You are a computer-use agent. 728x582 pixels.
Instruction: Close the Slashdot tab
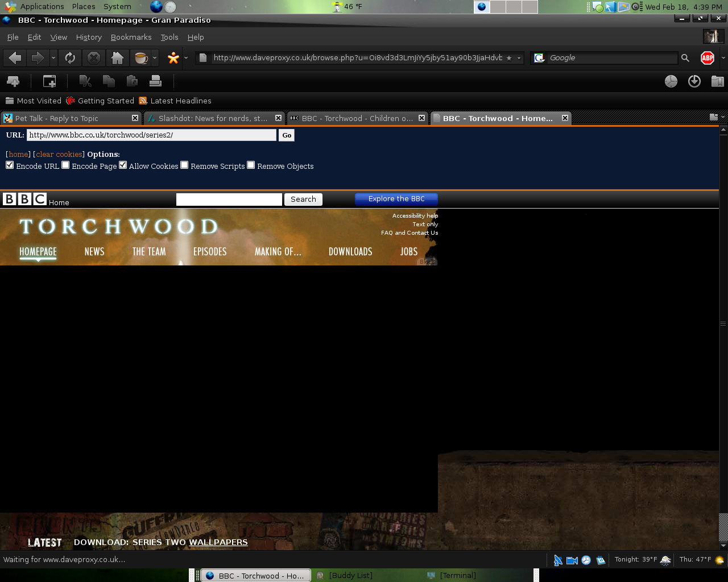pos(278,118)
